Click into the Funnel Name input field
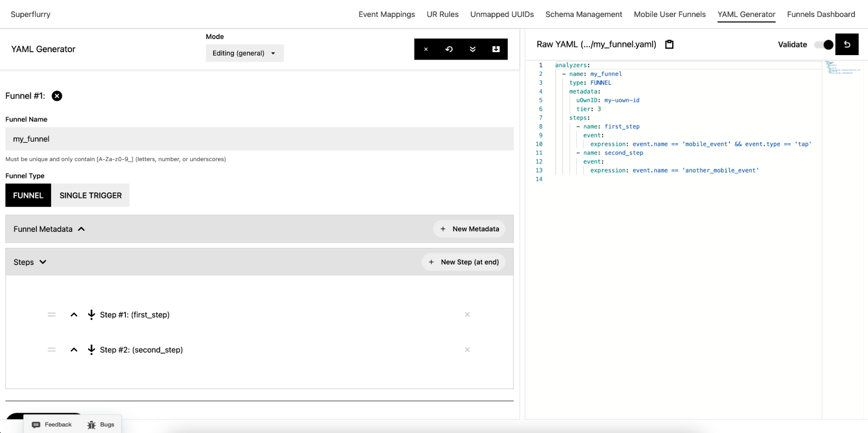This screenshot has height=433, width=868. [259, 139]
